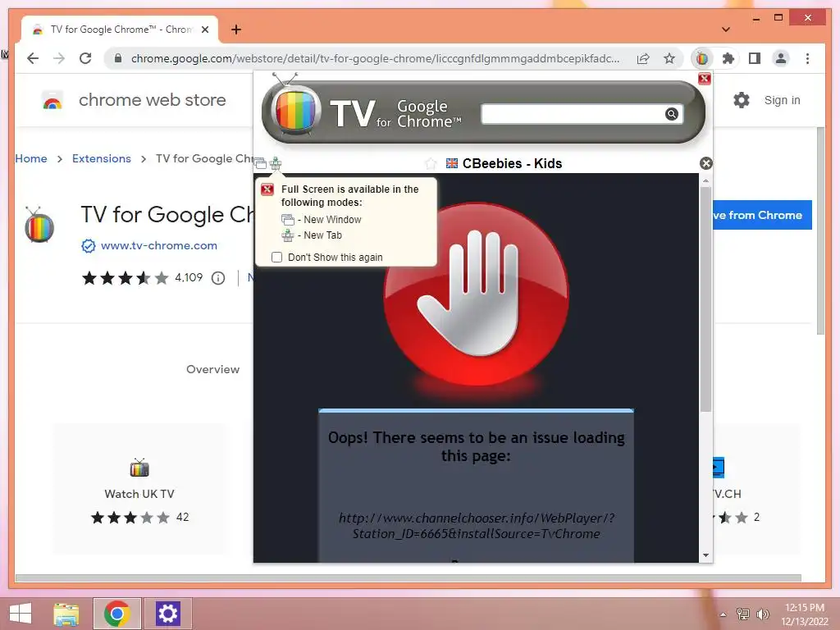This screenshot has height=630, width=840.
Task: Click the address bar URL
Action: tap(375, 58)
